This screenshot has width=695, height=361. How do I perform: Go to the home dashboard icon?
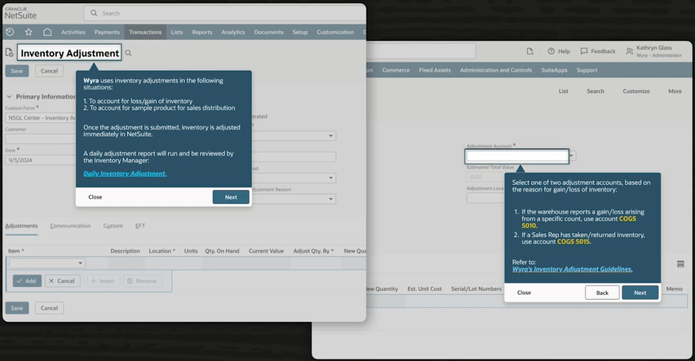pyautogui.click(x=47, y=32)
